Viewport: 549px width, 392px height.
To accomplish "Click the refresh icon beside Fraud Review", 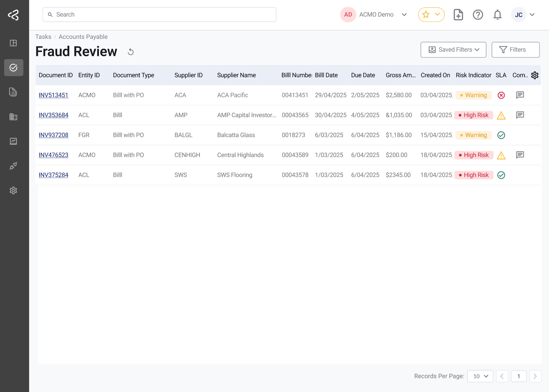I will [131, 52].
